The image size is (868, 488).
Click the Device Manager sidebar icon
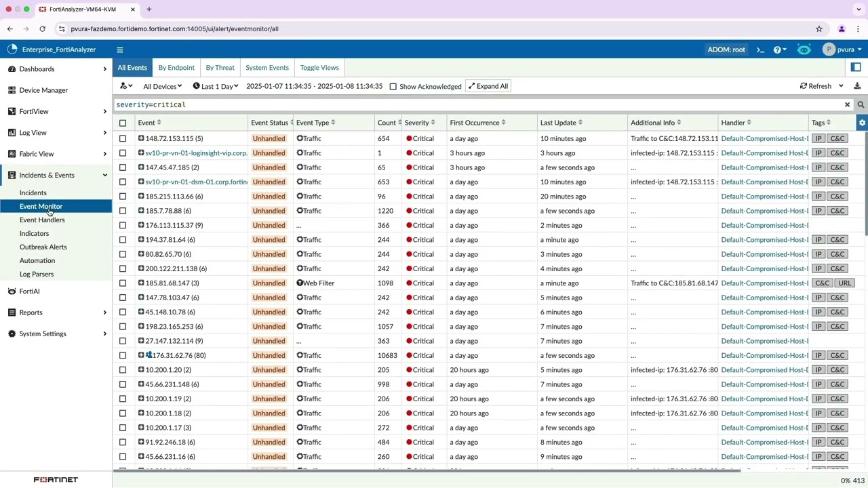[12, 90]
